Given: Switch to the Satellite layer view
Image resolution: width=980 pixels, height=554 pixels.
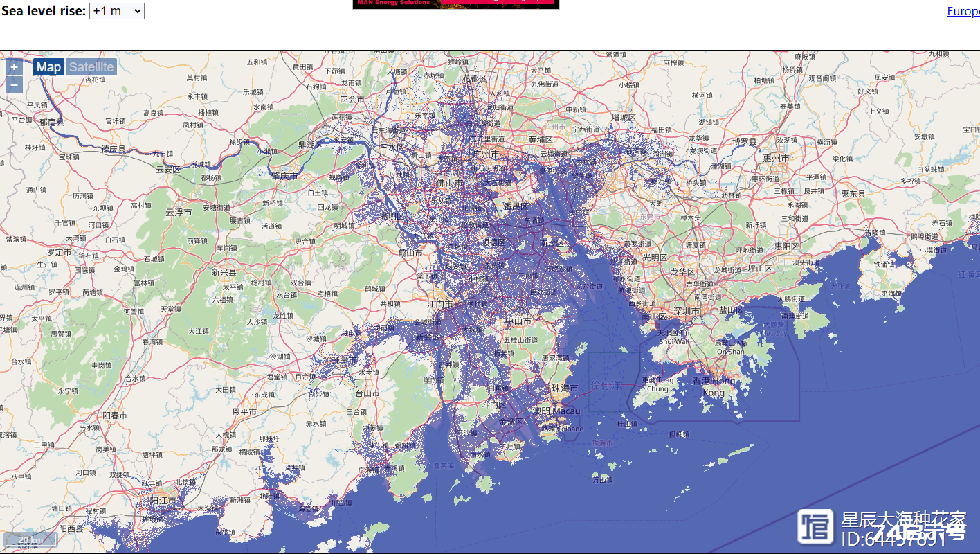Looking at the screenshot, I should click(x=91, y=67).
